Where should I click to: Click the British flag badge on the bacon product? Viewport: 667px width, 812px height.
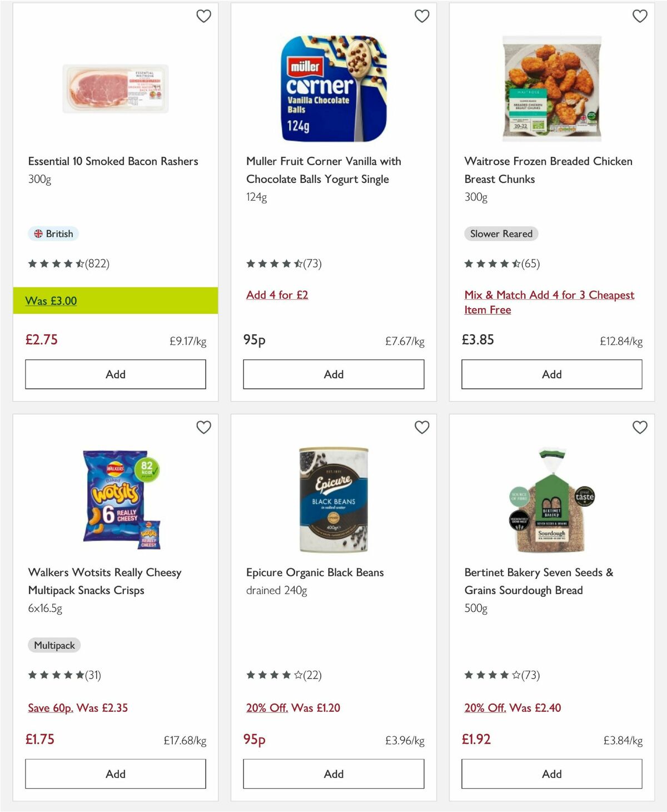pyautogui.click(x=53, y=234)
